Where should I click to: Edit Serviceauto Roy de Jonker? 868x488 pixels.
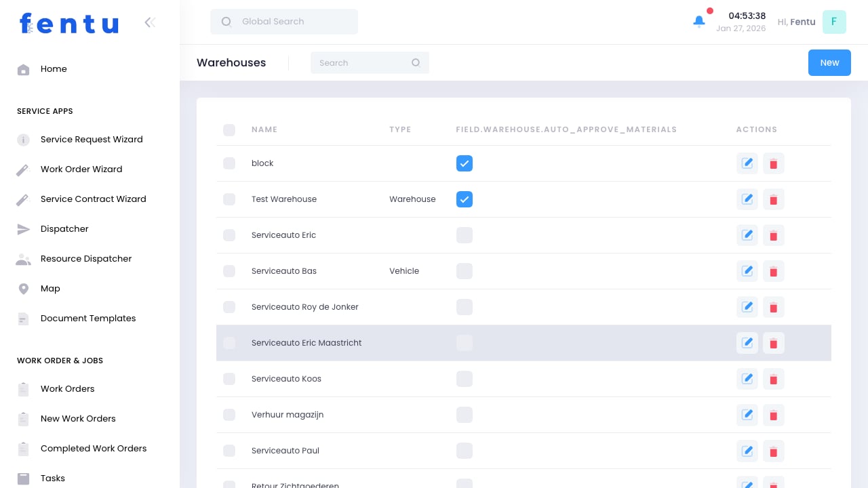tap(747, 307)
